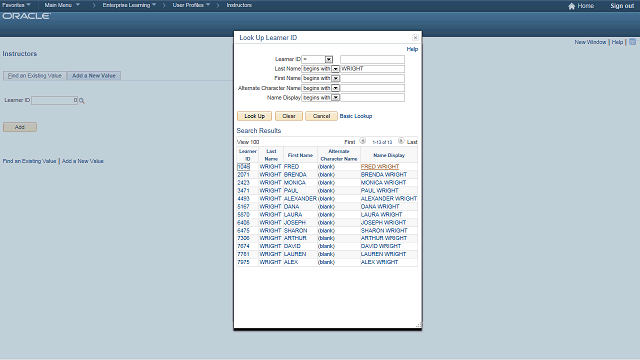Focus the Learner ID search value field
This screenshot has width=640, height=360.
click(372, 59)
